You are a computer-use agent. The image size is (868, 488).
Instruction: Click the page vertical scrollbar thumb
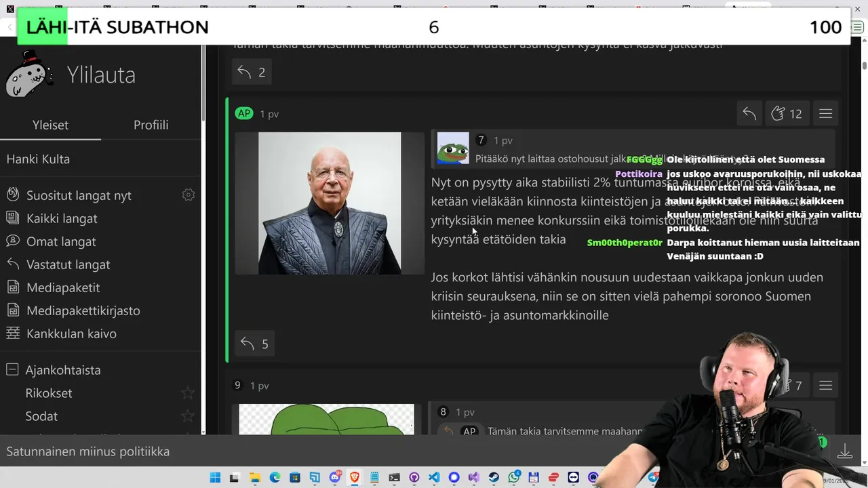(864, 66)
